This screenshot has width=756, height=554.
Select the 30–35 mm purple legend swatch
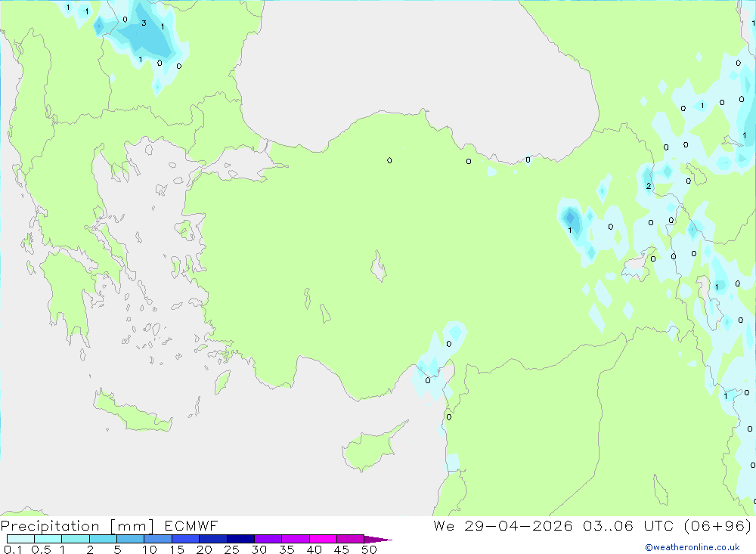point(268,539)
